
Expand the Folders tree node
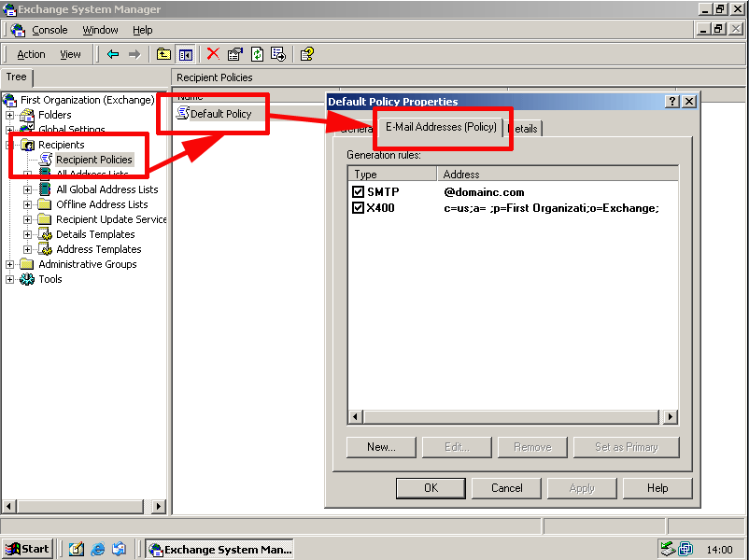(9, 115)
